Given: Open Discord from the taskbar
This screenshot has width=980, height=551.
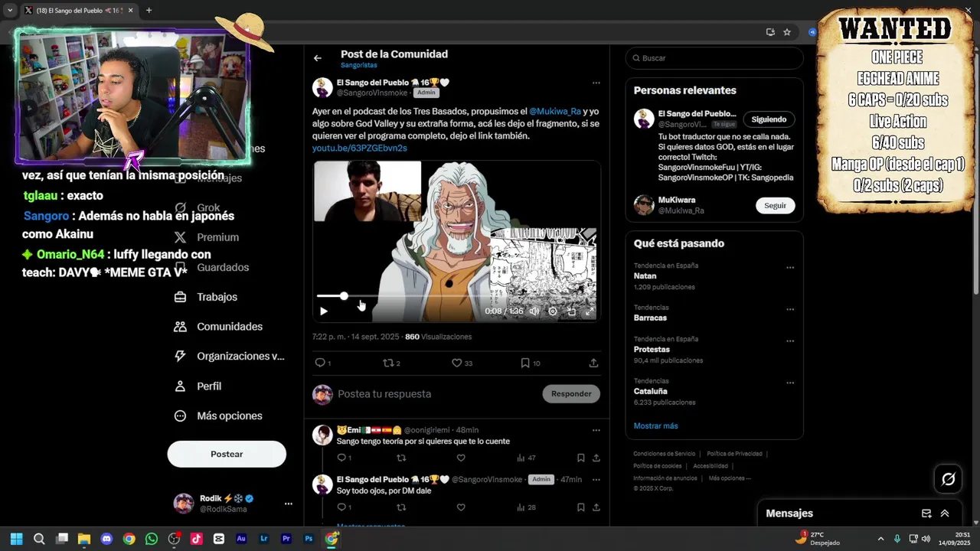Looking at the screenshot, I should tap(106, 539).
